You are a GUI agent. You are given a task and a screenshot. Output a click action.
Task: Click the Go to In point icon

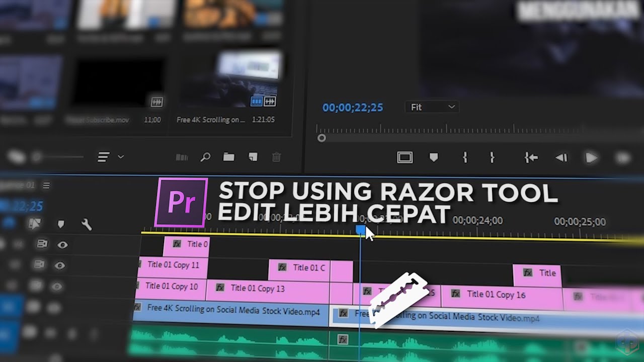click(x=531, y=158)
